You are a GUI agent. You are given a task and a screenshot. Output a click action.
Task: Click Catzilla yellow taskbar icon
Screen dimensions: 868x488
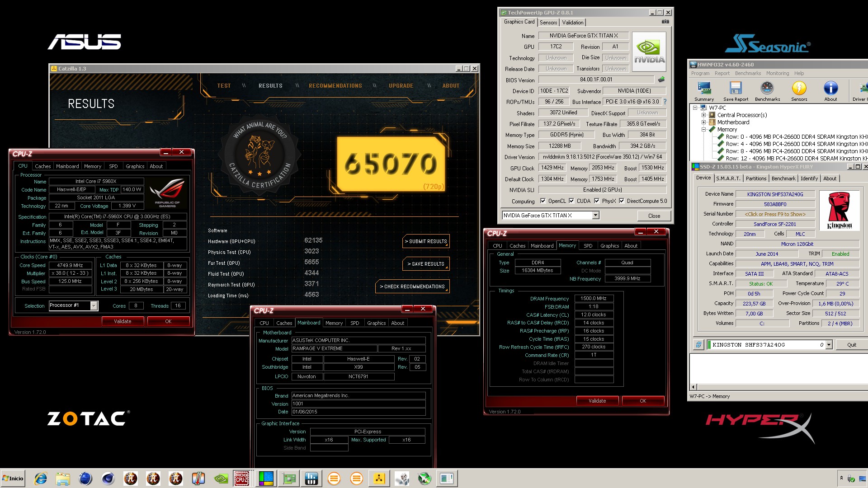[379, 479]
